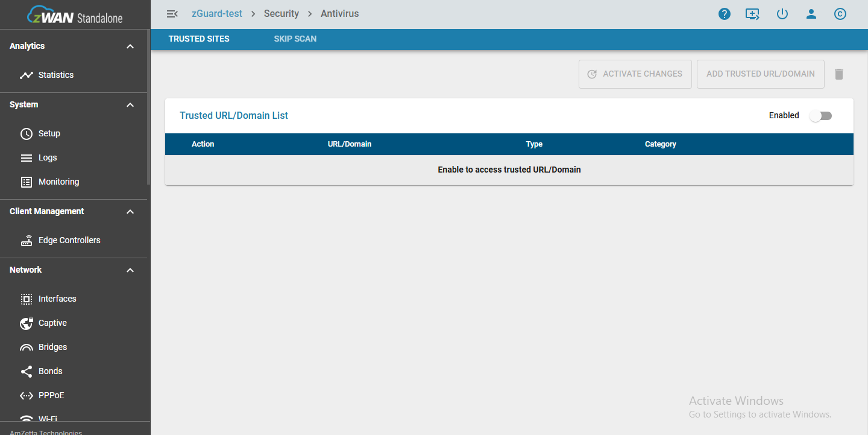868x435 pixels.
Task: Open zGuard-test from the breadcrumb
Action: point(216,13)
